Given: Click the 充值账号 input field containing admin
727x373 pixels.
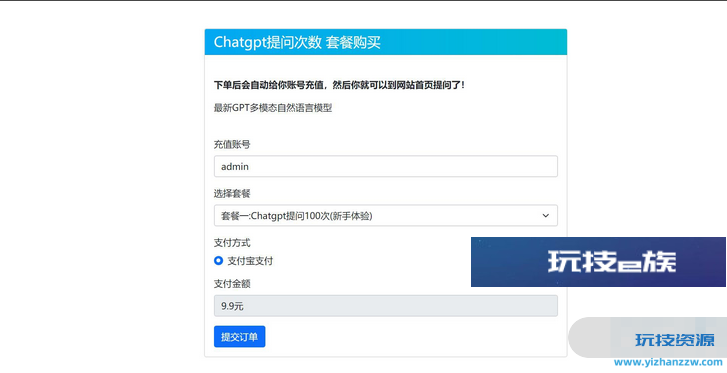Looking at the screenshot, I should click(x=385, y=167).
